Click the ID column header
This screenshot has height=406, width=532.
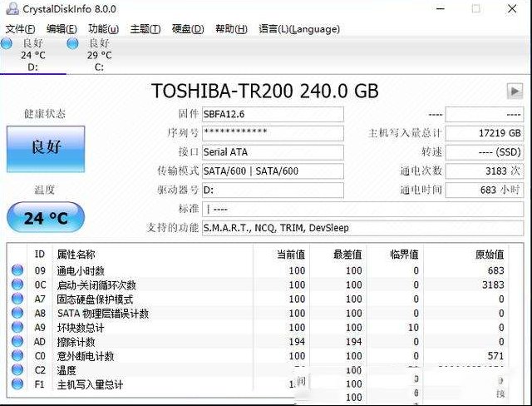[40, 255]
